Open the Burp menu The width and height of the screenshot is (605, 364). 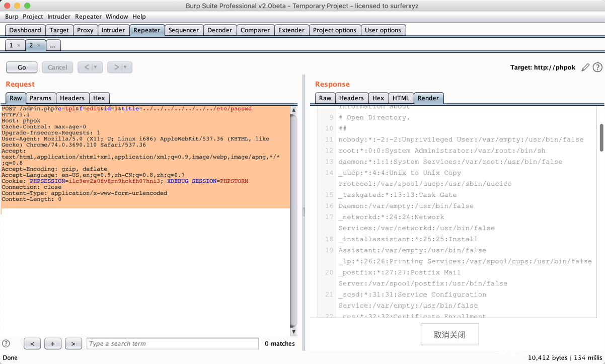coord(12,17)
